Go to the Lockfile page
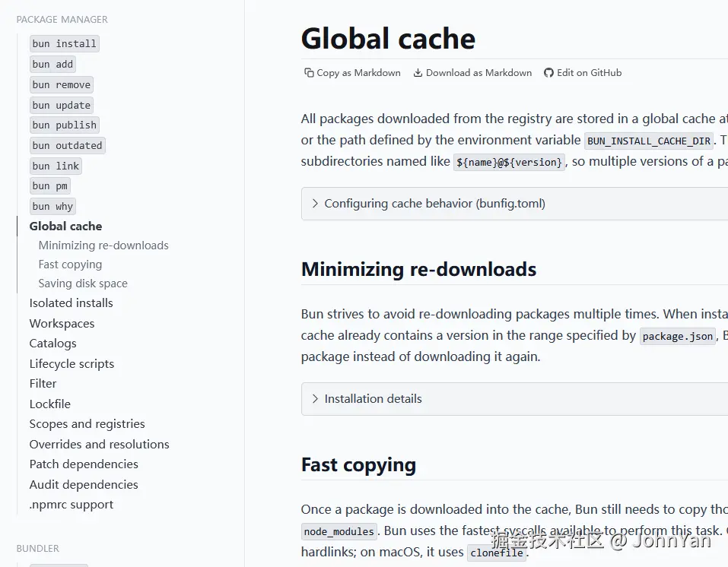Viewport: 728px width, 567px height. tap(49, 404)
